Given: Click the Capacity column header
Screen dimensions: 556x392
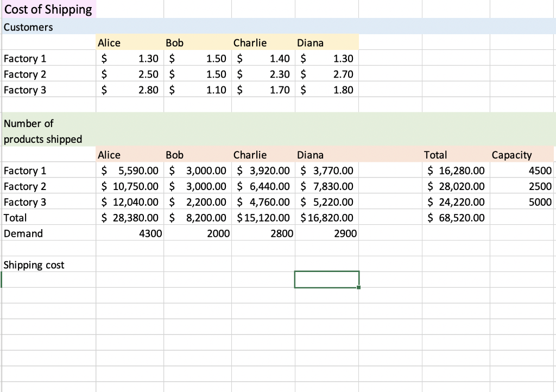Looking at the screenshot, I should [x=522, y=154].
